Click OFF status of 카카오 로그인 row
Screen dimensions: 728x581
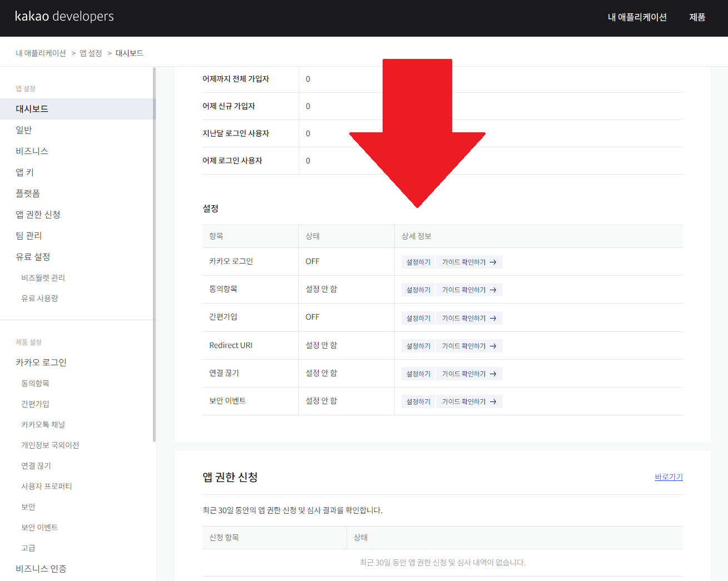[313, 261]
